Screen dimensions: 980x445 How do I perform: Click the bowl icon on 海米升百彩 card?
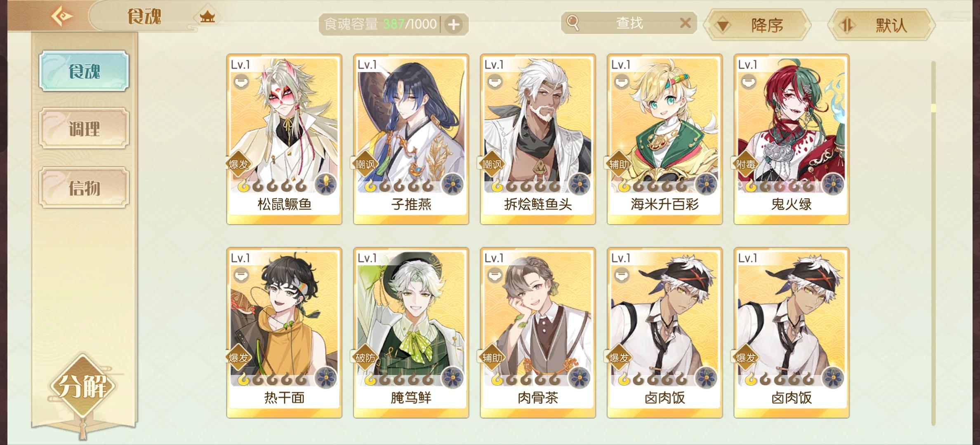(622, 82)
